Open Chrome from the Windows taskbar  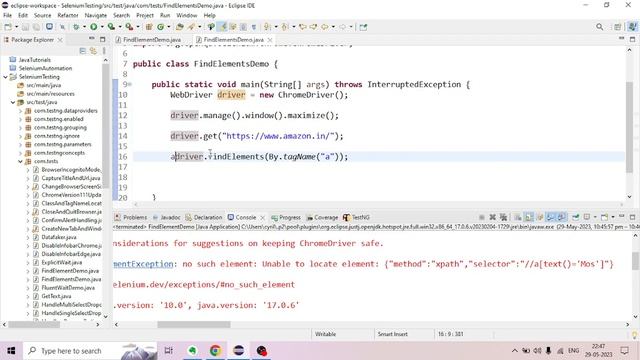pyautogui.click(x=216, y=351)
